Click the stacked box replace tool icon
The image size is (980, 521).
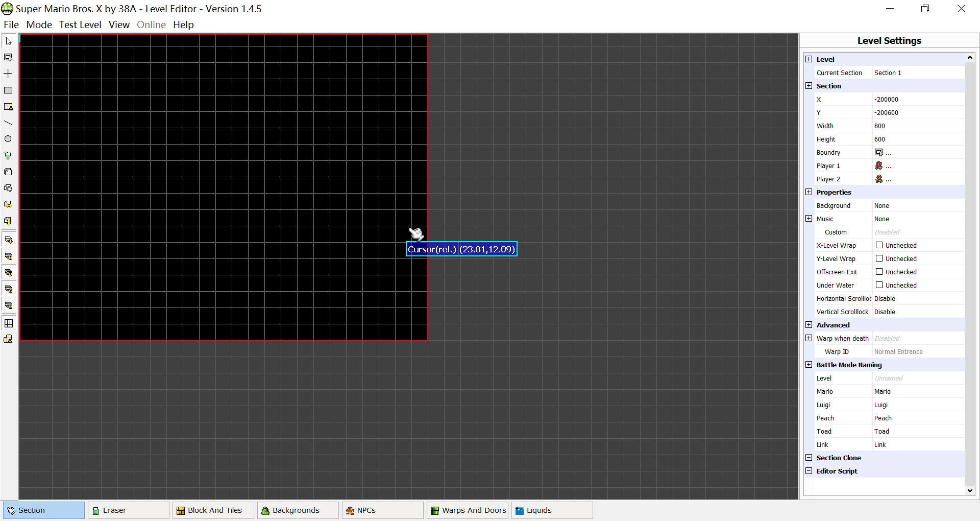tap(9, 188)
